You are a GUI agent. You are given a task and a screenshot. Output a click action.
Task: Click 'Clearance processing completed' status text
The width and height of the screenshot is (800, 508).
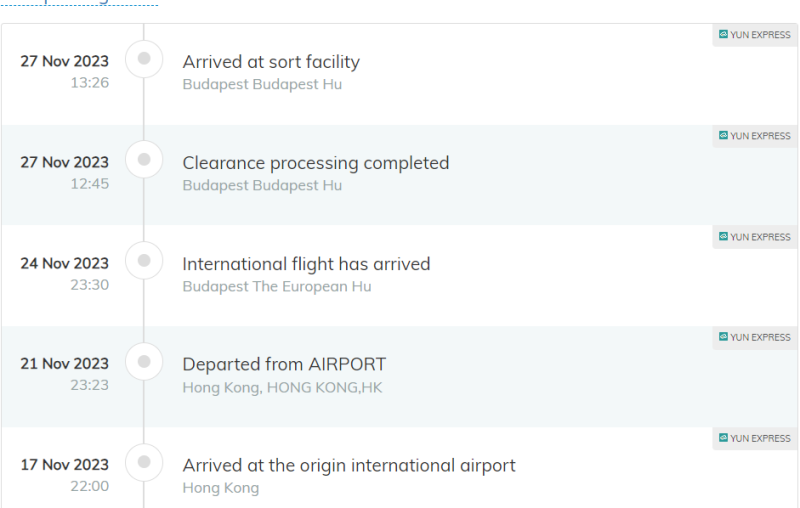(316, 163)
